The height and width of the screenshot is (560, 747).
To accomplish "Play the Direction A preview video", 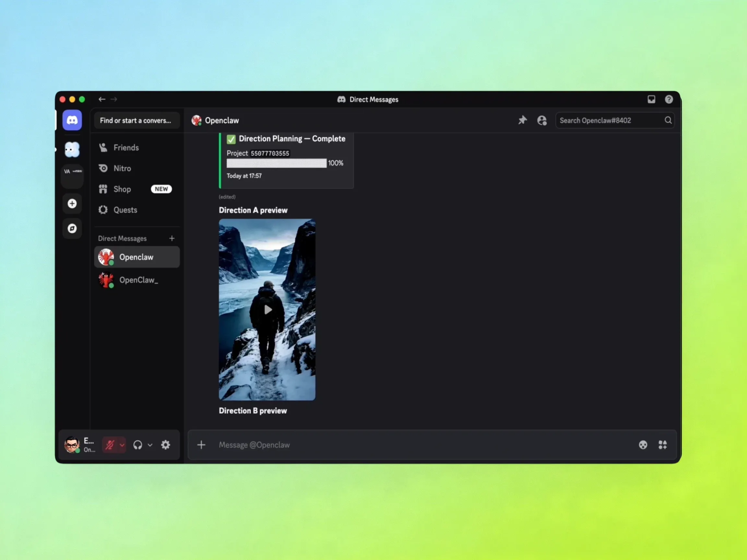I will (x=267, y=309).
